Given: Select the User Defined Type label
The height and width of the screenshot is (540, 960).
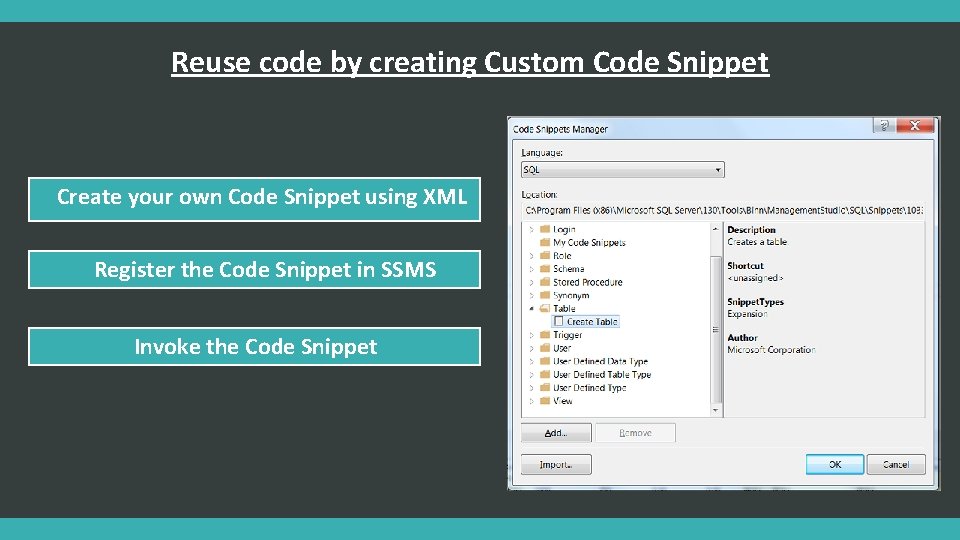Looking at the screenshot, I should click(x=590, y=388).
